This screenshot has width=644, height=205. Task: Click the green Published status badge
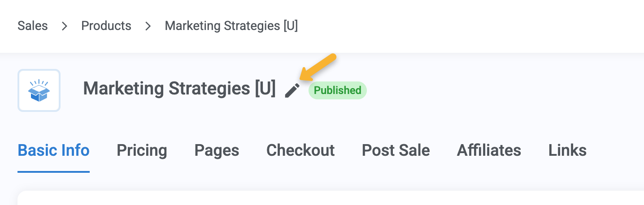tap(337, 90)
